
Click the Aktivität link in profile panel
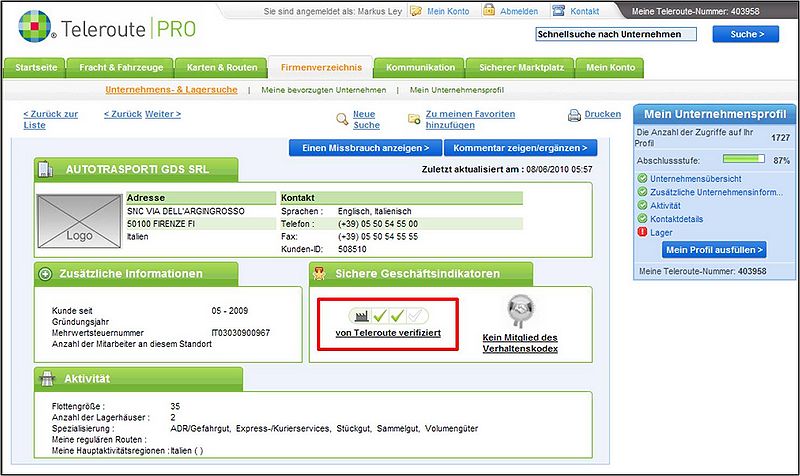tap(665, 206)
